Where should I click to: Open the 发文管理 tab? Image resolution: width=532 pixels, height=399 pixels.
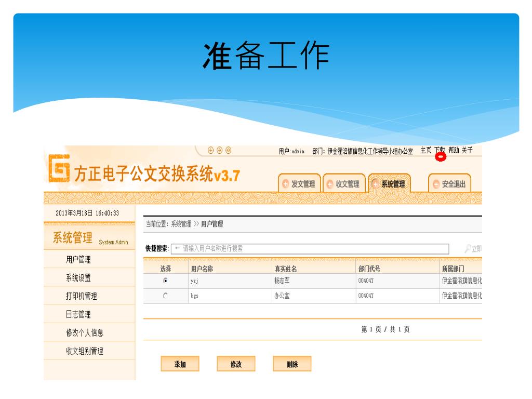[x=299, y=184]
